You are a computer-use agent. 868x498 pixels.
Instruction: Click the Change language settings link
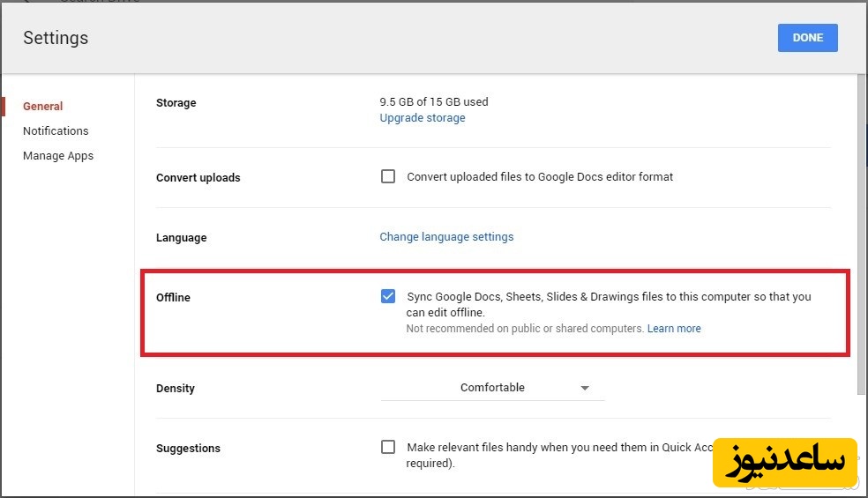pyautogui.click(x=446, y=237)
